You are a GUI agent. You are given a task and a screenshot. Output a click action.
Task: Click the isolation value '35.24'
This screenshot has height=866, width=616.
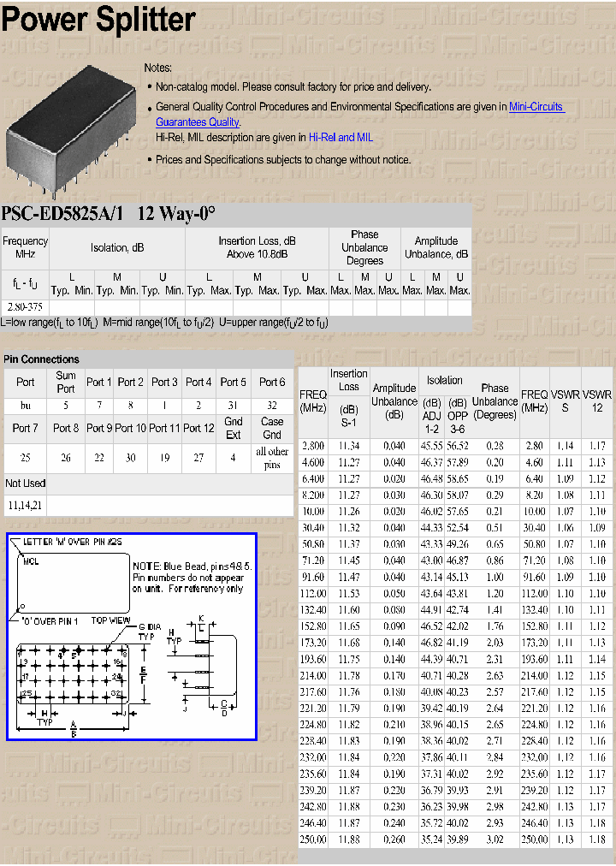click(x=431, y=839)
